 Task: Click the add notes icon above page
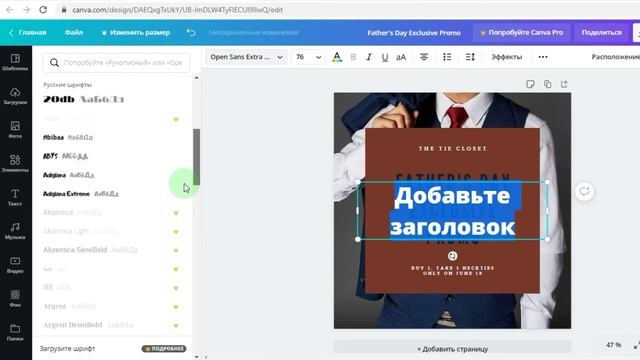530,84
